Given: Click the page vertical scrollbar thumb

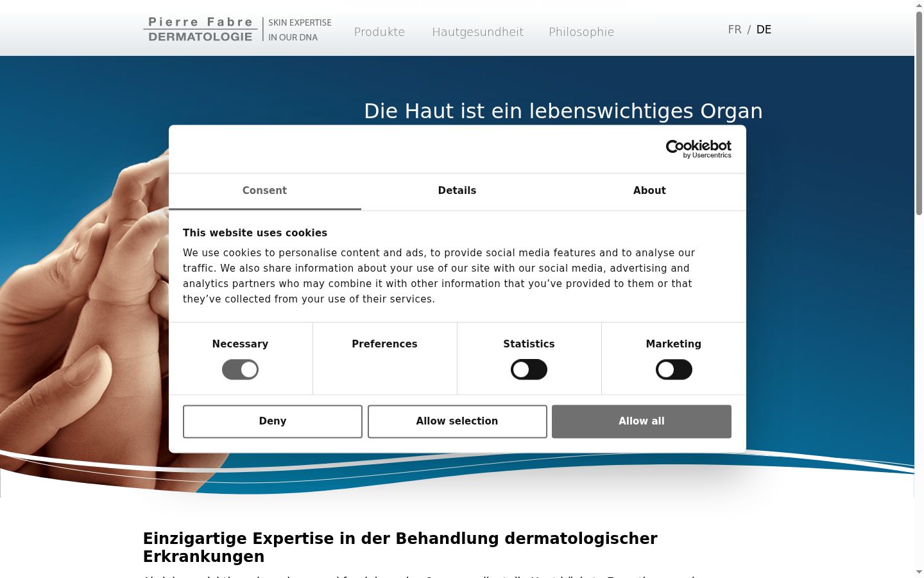Looking at the screenshot, I should 919,112.
